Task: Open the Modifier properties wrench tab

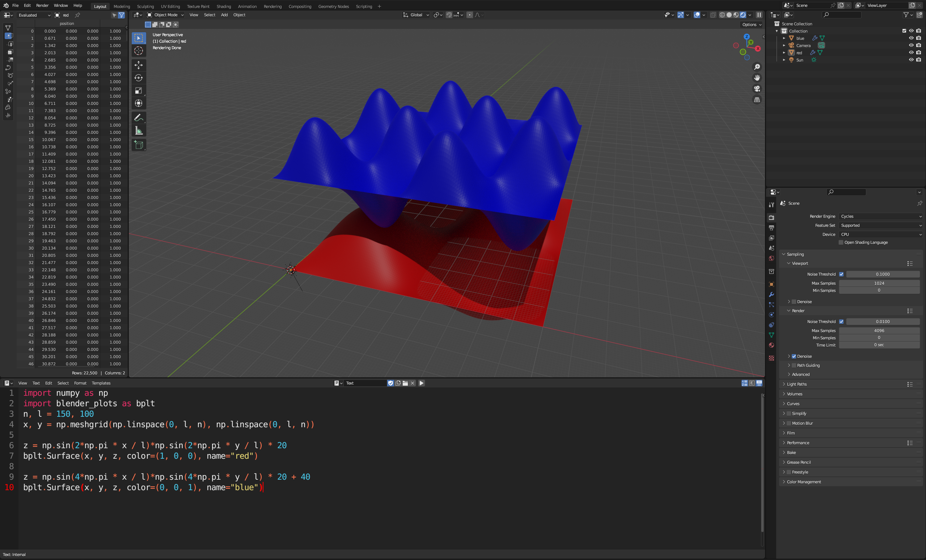Action: click(x=771, y=294)
